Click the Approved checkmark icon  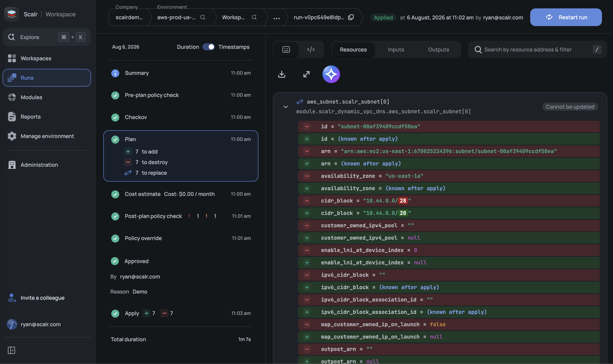click(x=115, y=261)
